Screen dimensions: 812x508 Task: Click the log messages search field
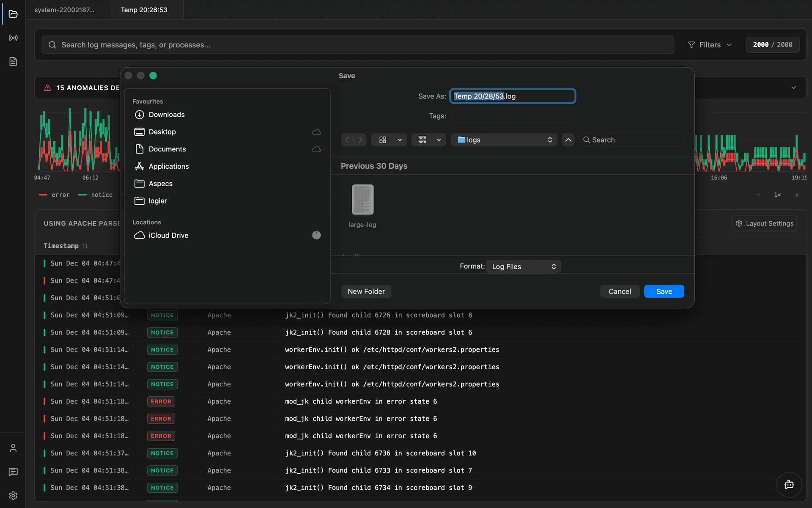tap(357, 45)
